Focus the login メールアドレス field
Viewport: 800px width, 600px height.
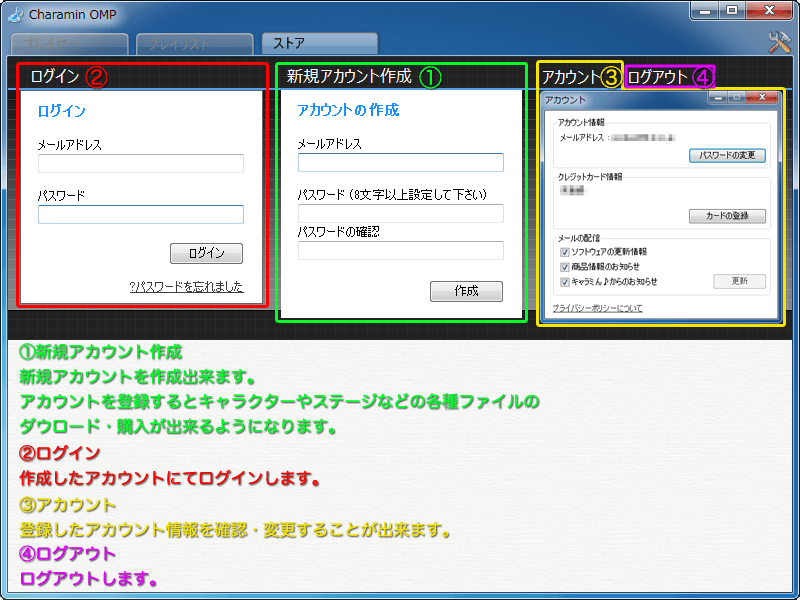141,163
